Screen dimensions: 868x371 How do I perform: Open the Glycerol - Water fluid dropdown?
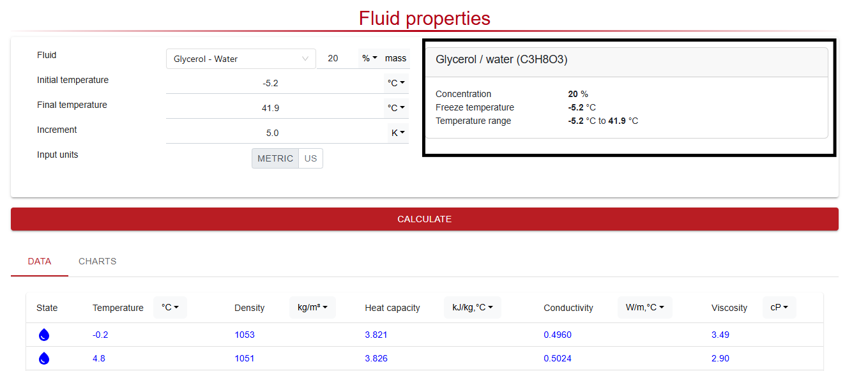tap(241, 59)
